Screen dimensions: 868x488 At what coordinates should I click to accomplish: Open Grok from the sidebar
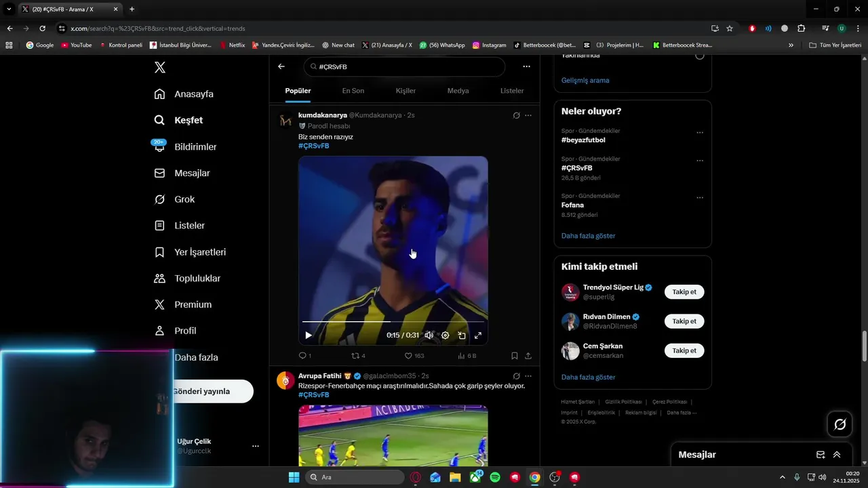pos(174,199)
